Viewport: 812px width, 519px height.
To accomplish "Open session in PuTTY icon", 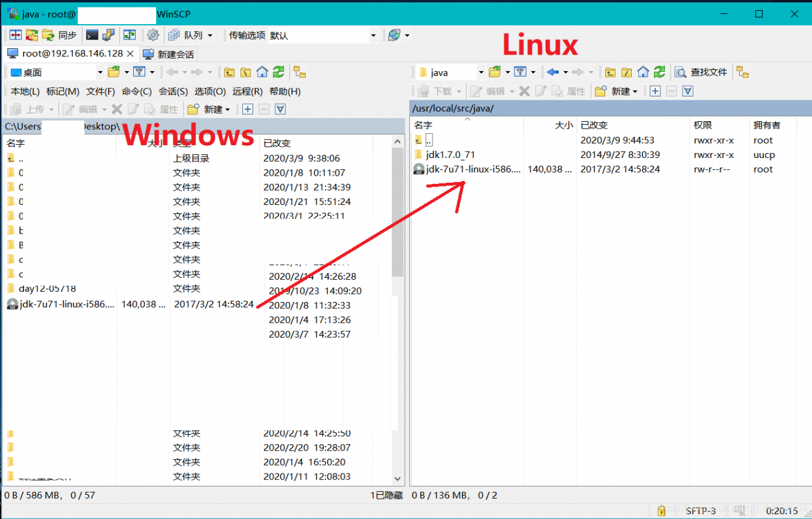I will [108, 36].
